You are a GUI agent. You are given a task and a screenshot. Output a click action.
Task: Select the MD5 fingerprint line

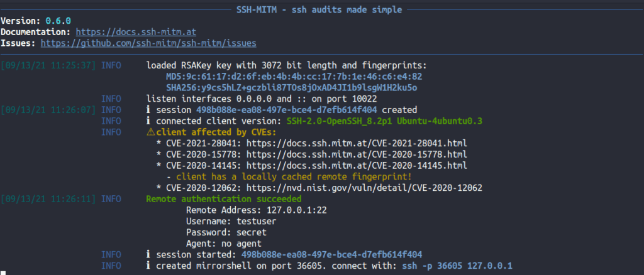coord(294,77)
